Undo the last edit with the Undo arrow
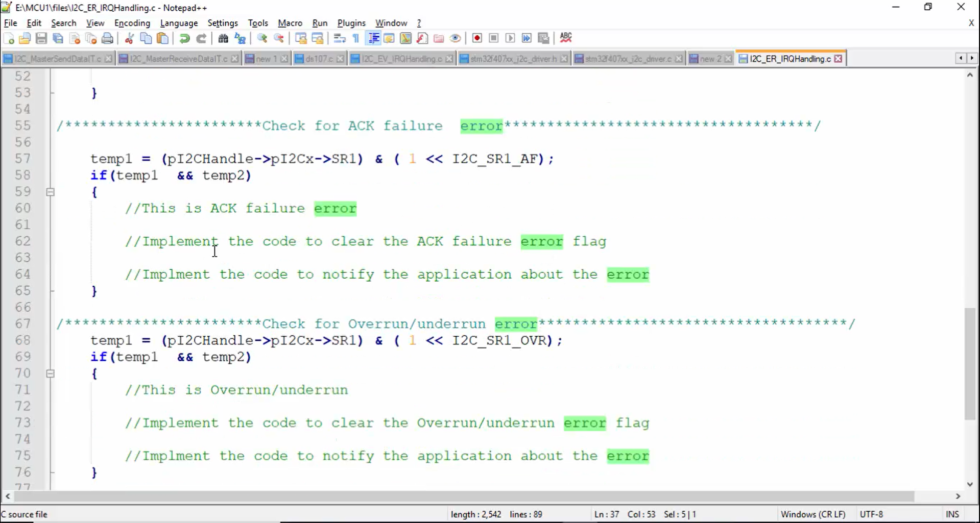Image resolution: width=980 pixels, height=523 pixels. click(184, 38)
